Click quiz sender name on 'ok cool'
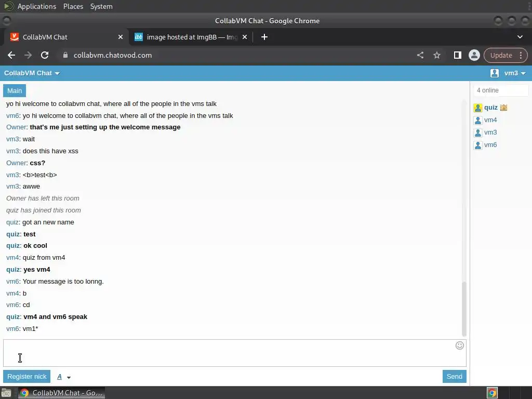The image size is (532, 399). (13, 246)
